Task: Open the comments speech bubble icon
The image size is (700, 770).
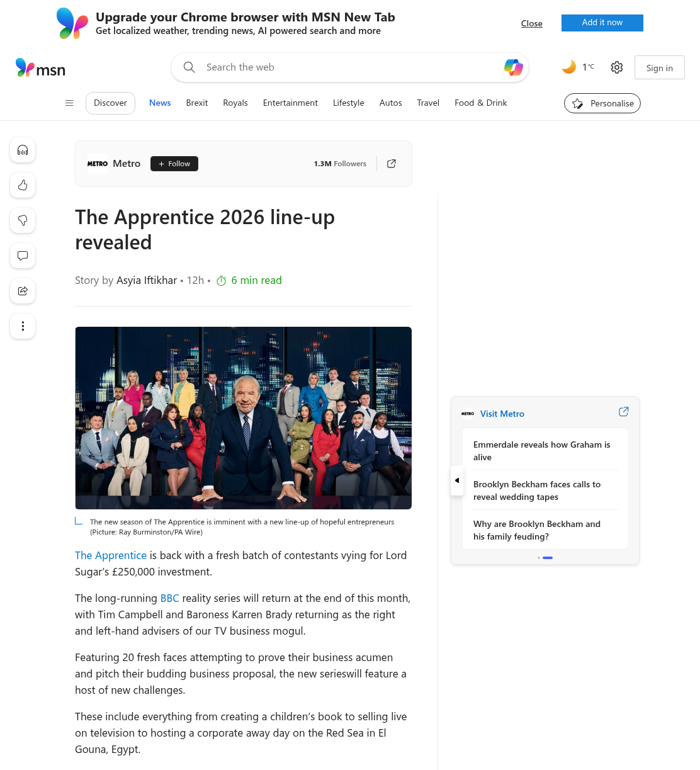Action: [23, 256]
